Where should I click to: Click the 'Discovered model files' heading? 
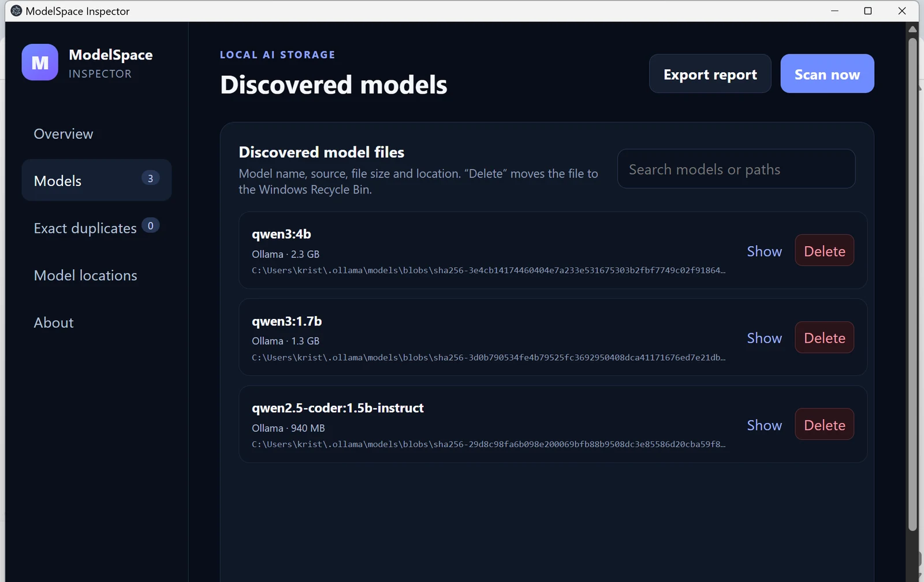[x=322, y=152]
